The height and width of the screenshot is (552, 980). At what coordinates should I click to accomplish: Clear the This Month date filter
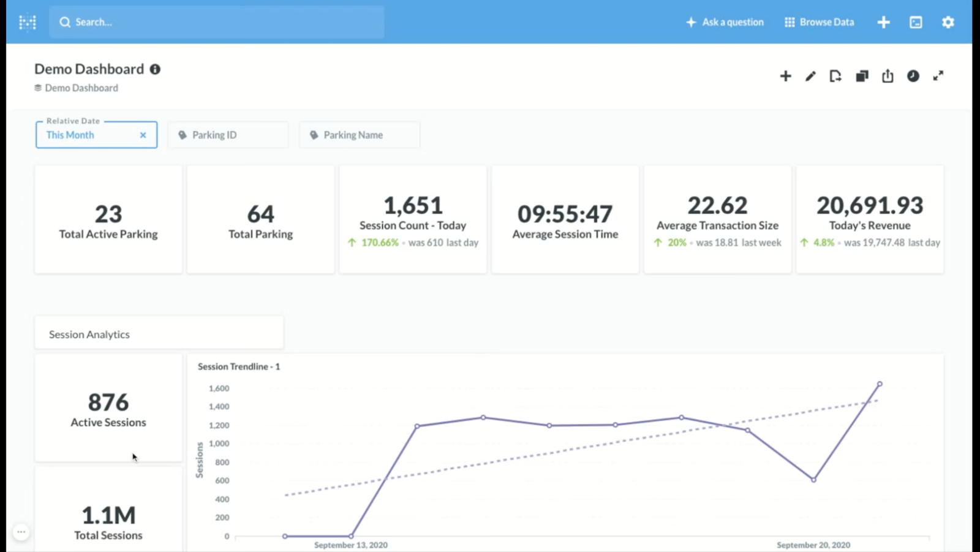pos(143,135)
